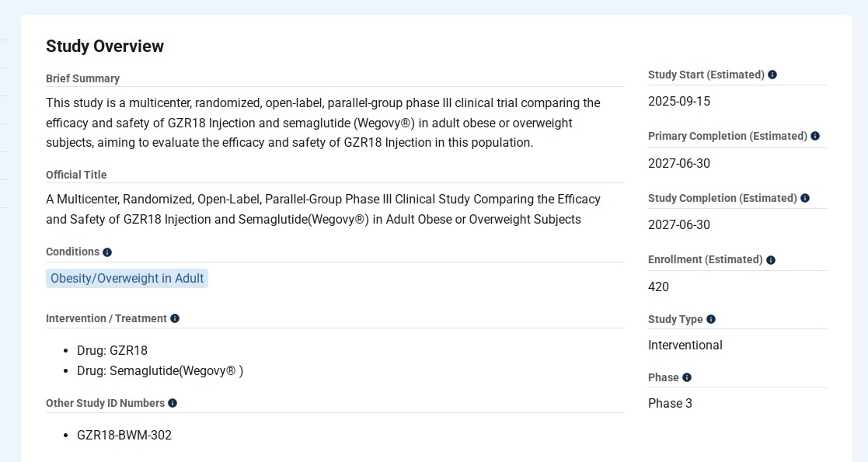Click info icon next to Conditions
868x462 pixels.
107,252
